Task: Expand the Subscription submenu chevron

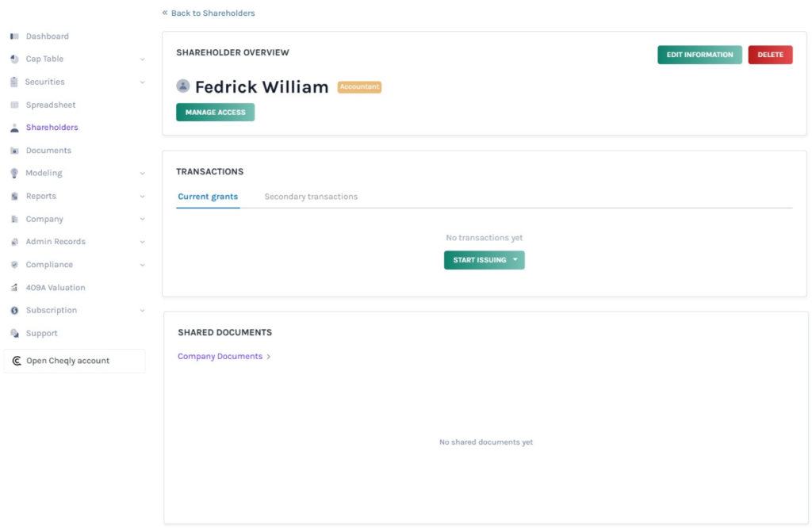Action: 143,311
